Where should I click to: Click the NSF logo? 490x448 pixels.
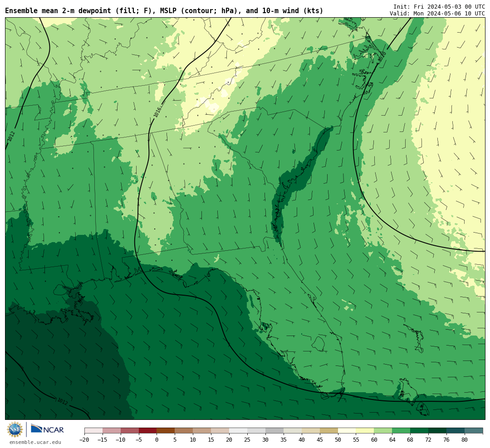click(15, 429)
